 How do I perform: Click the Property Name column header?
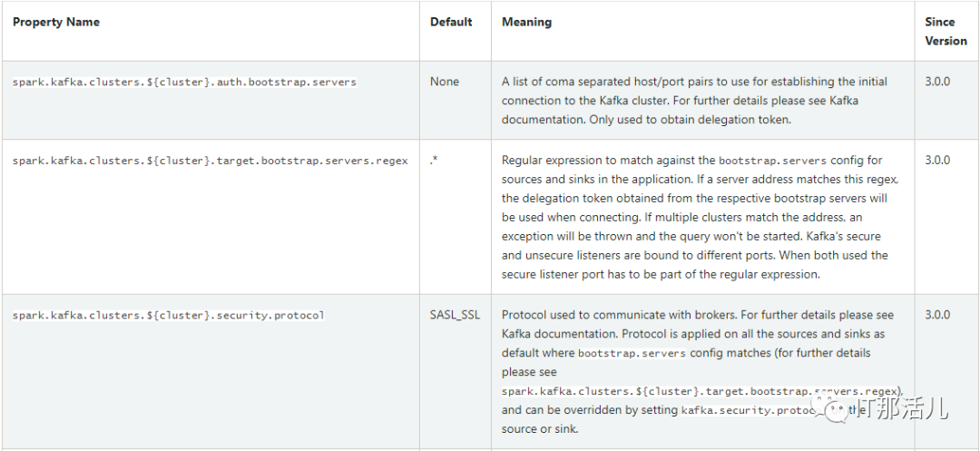coord(56,22)
